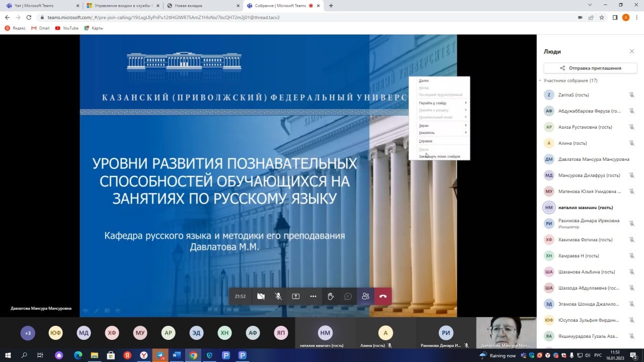Hide the participants panel via people icon
The image size is (644, 362).
(366, 296)
